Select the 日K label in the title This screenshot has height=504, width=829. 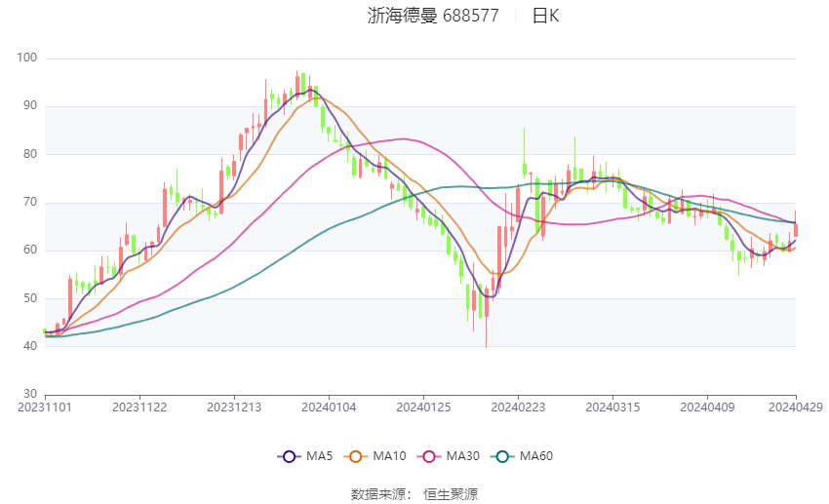point(545,16)
